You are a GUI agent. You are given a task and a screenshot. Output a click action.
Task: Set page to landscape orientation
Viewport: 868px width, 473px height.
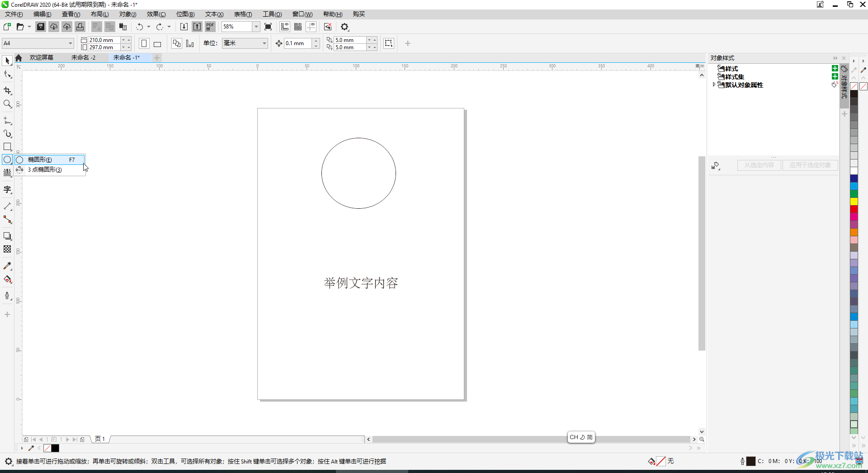click(157, 43)
